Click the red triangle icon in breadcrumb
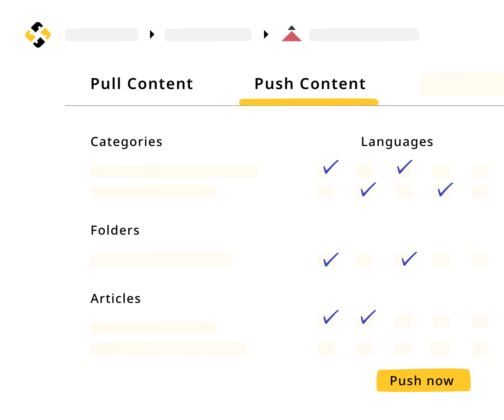This screenshot has height=420, width=504. tap(292, 35)
